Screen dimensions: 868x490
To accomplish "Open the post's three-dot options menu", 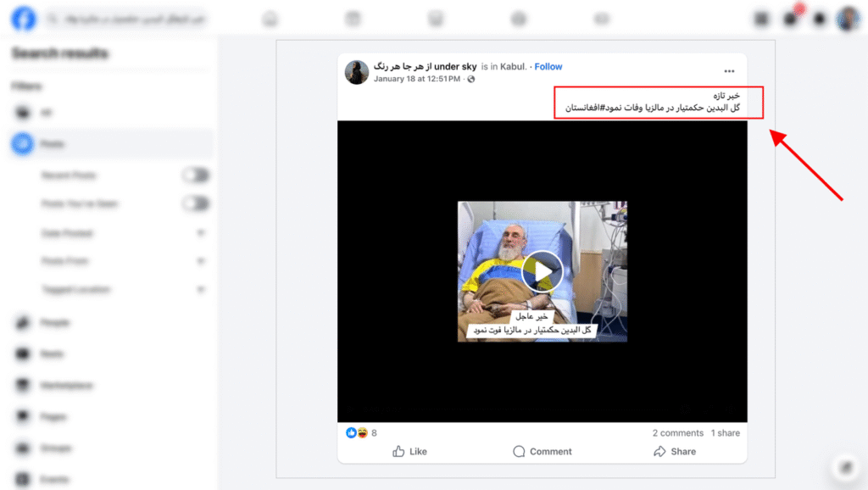I will tap(729, 72).
